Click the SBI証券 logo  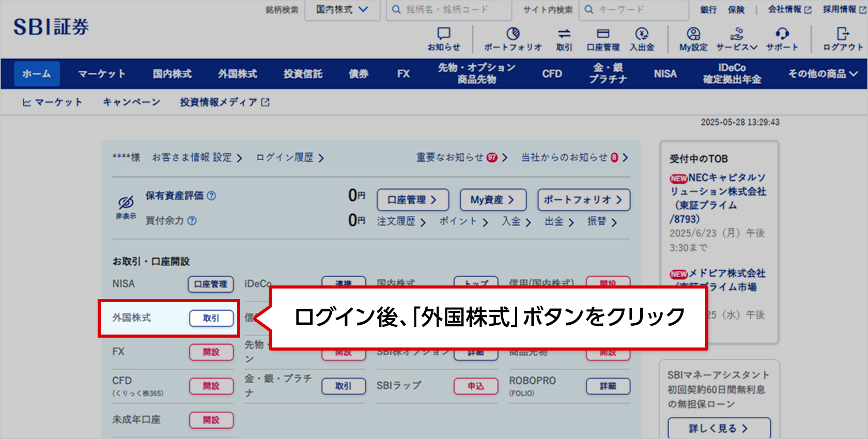[x=51, y=27]
